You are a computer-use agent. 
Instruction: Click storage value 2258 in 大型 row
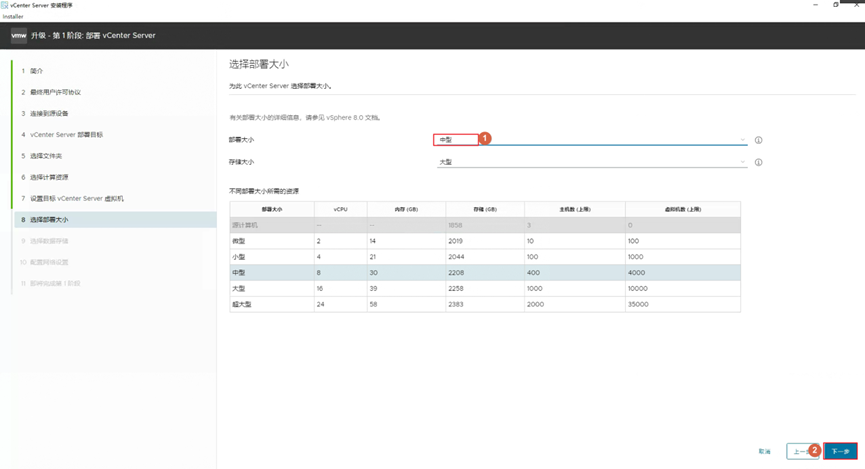pyautogui.click(x=456, y=289)
